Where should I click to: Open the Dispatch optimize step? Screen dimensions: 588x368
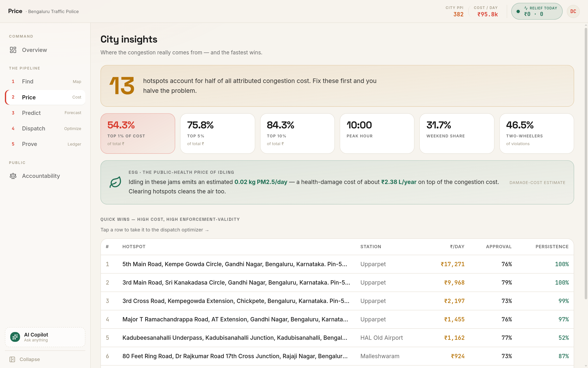click(x=45, y=129)
